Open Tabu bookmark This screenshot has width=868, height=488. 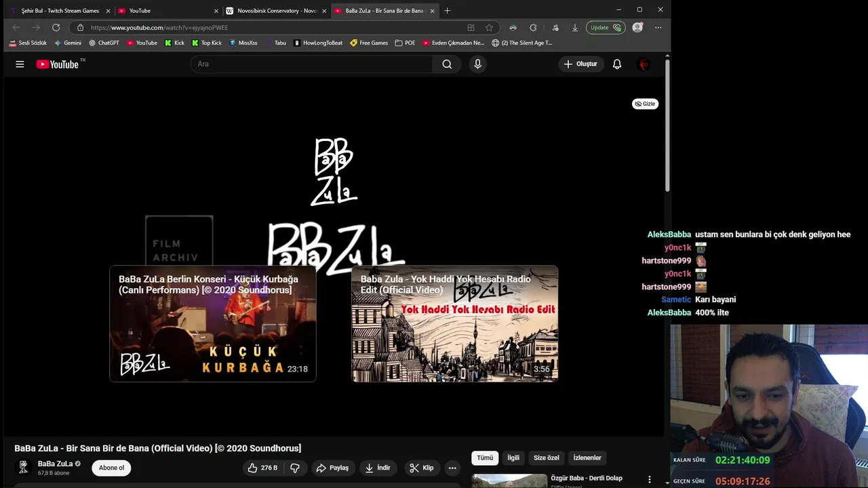tap(275, 43)
